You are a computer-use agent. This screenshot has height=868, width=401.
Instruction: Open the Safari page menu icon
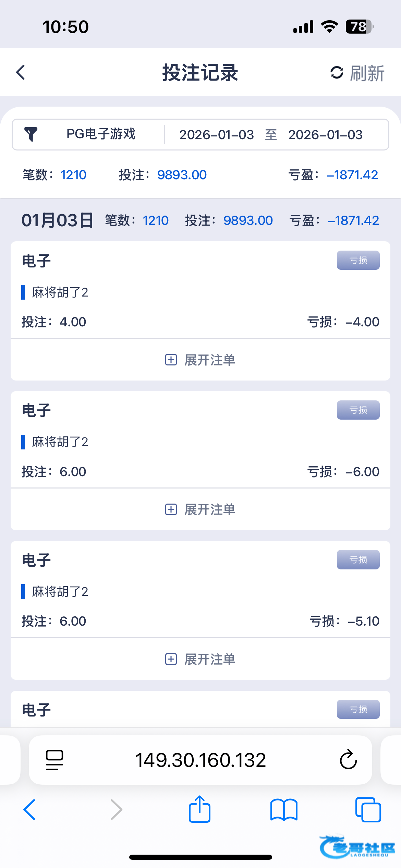tap(54, 760)
